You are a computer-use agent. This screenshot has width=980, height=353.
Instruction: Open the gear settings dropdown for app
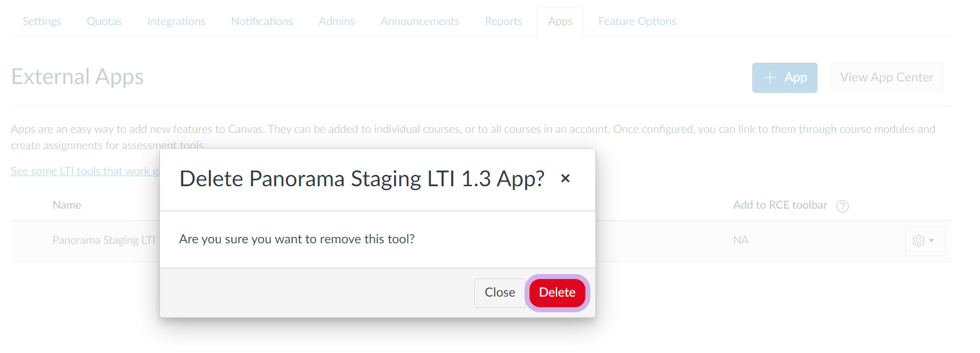925,241
